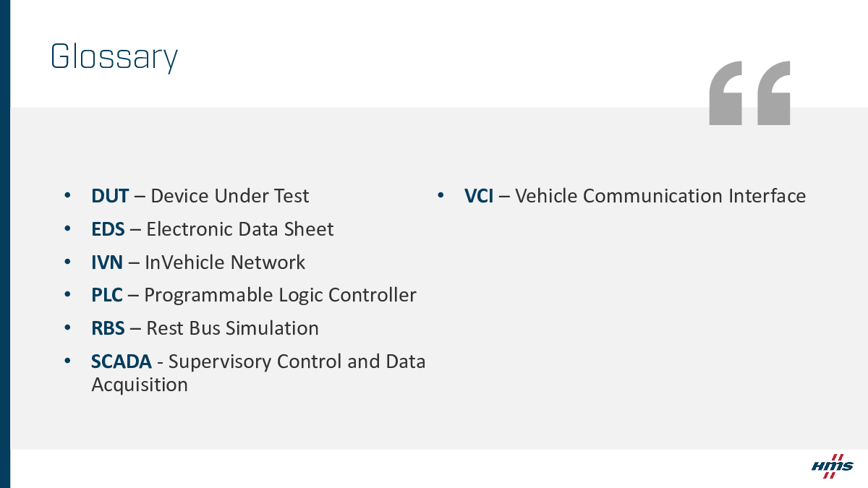
Task: Click the bullet point before DUT
Action: tap(67, 196)
